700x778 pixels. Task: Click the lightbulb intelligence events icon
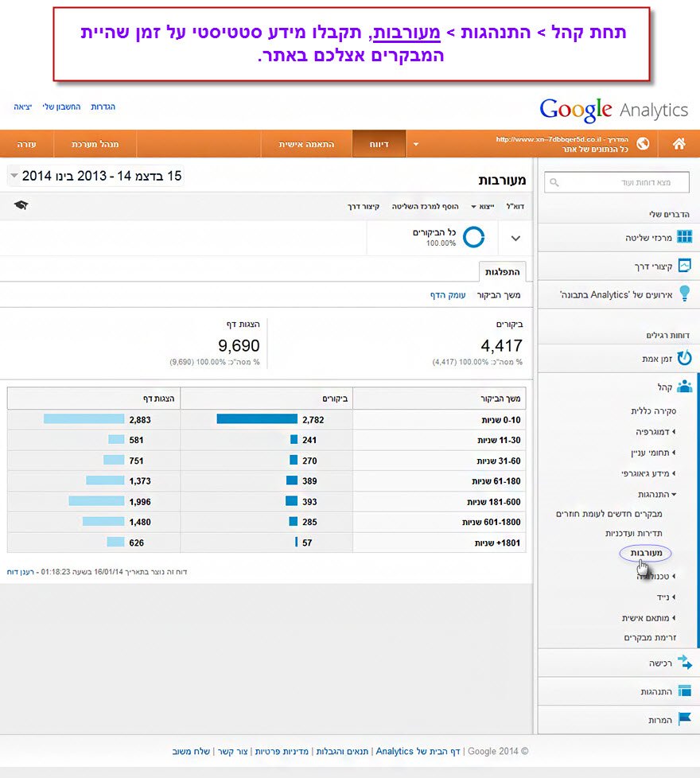[683, 294]
